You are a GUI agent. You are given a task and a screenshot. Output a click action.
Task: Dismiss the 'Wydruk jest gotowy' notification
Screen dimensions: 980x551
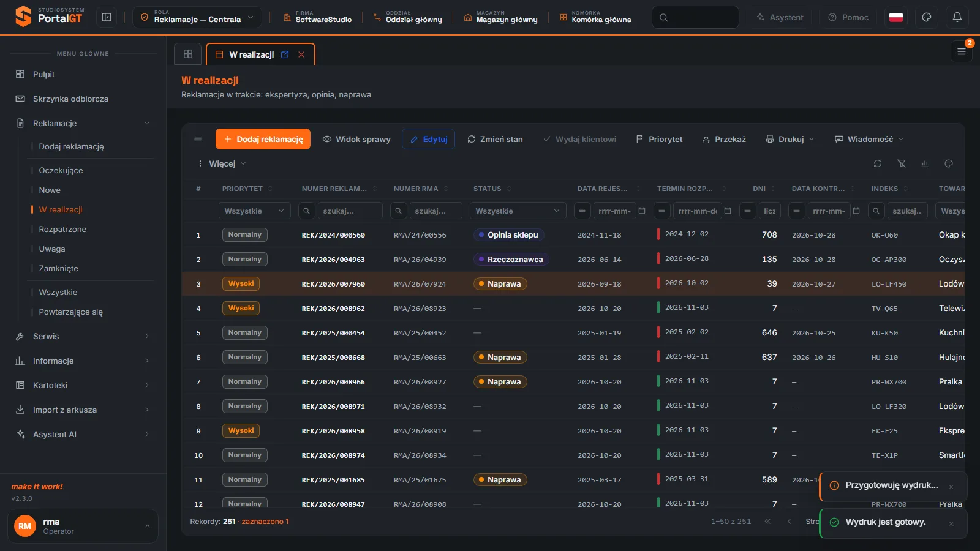[951, 523]
